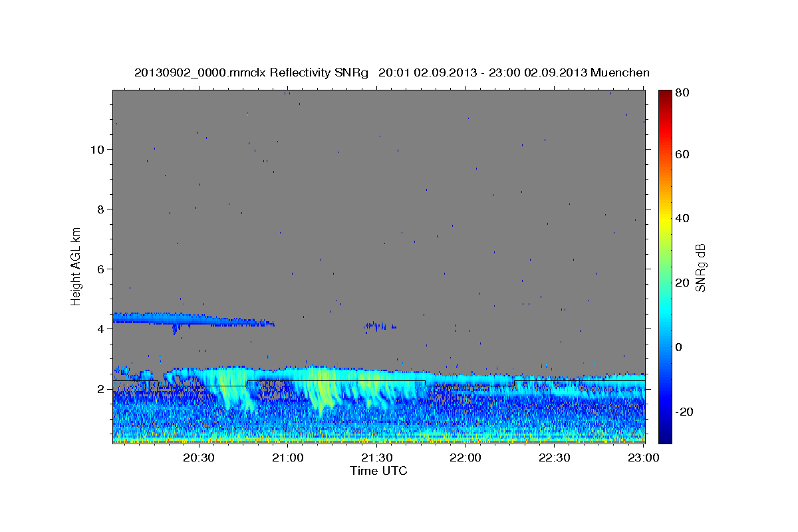798x532 pixels.
Task: Click the small cloud patch near 21:30 at 4 km
Action: click(379, 326)
